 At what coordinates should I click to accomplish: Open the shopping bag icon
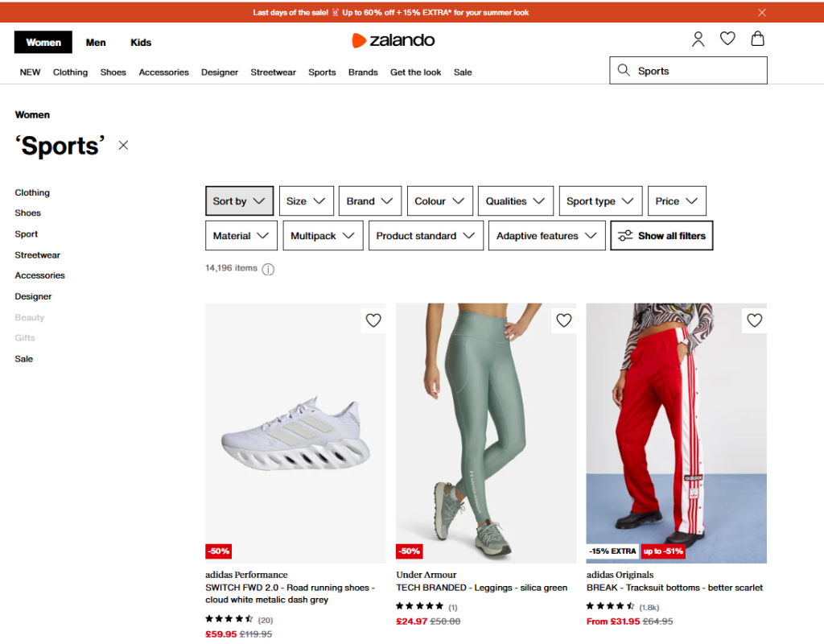pyautogui.click(x=757, y=39)
